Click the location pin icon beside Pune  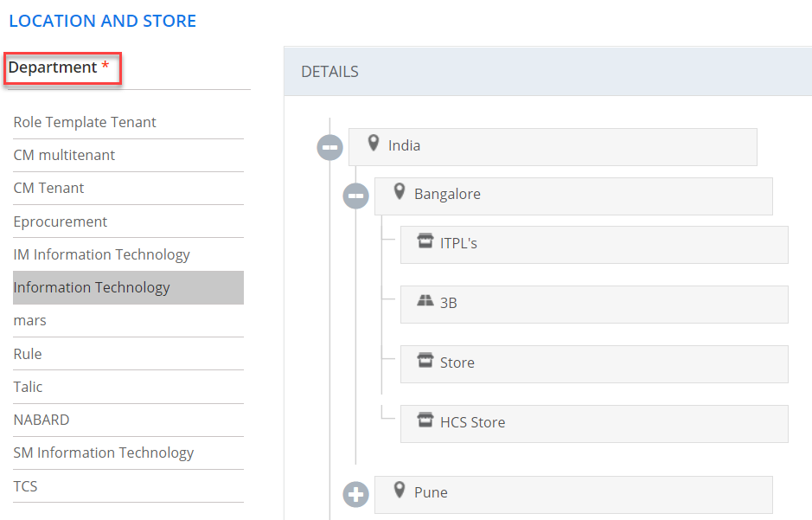[x=400, y=491]
